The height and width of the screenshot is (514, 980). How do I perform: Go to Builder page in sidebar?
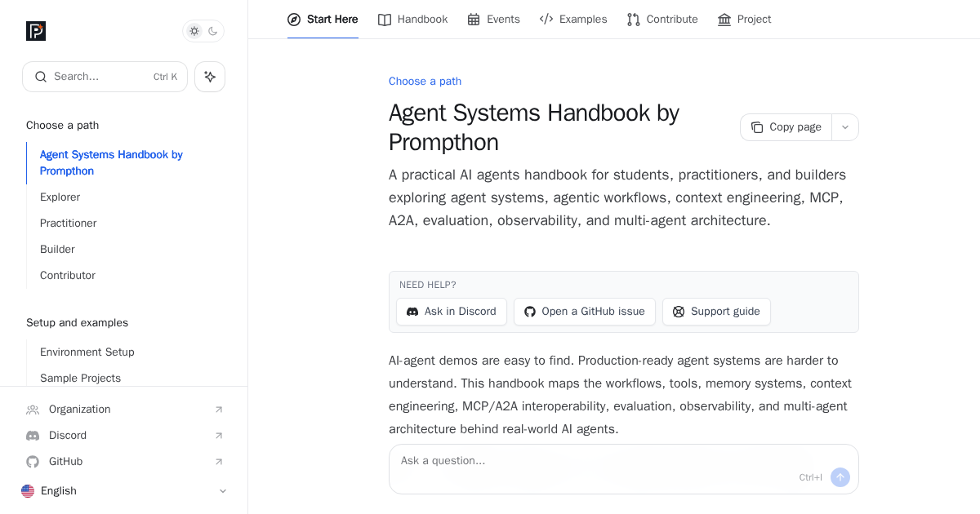click(x=57, y=250)
